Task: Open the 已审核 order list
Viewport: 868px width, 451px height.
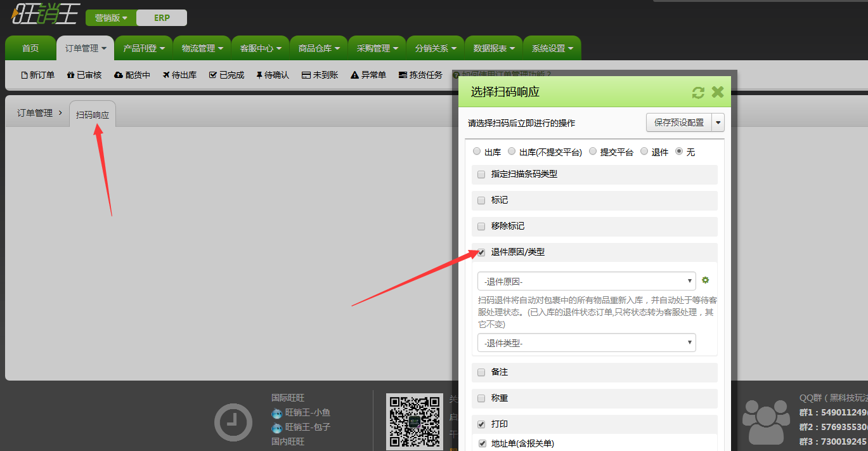Action: [x=84, y=75]
